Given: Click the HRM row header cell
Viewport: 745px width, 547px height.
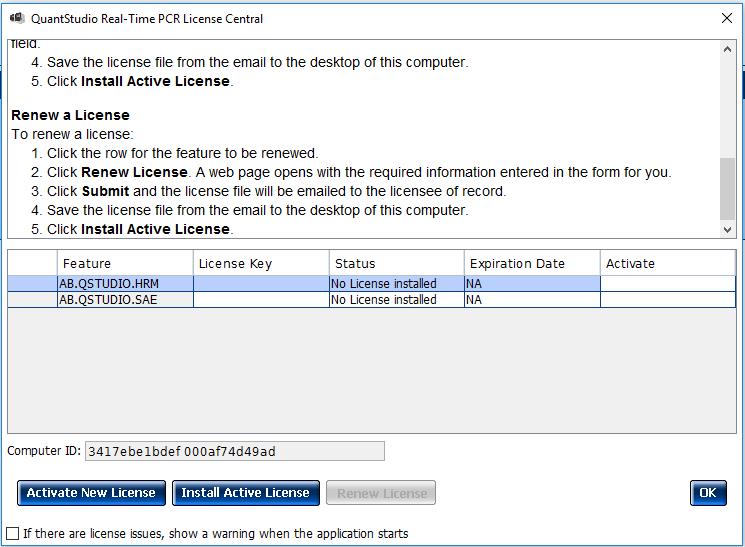Looking at the screenshot, I should click(x=32, y=284).
